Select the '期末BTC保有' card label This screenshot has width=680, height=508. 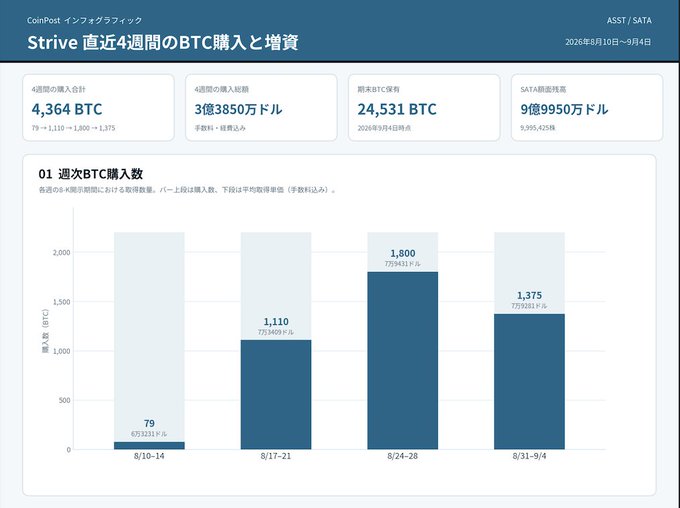379,89
